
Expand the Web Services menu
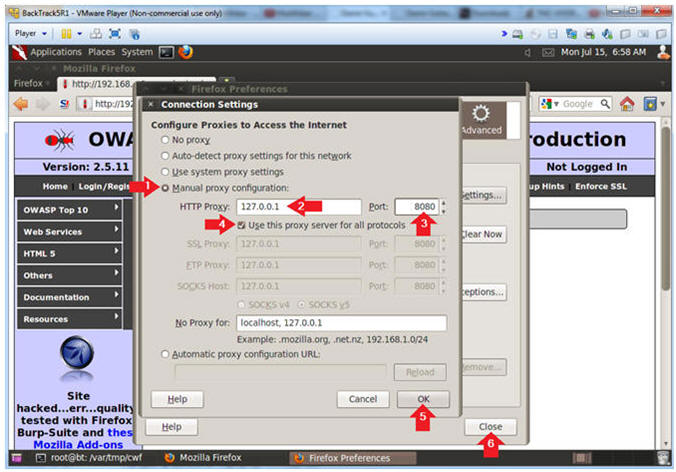70,231
